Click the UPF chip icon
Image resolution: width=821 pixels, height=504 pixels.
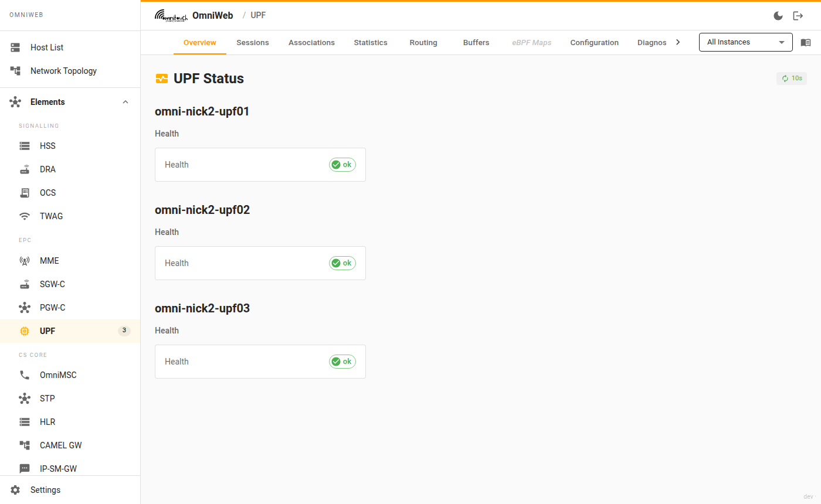pos(25,331)
